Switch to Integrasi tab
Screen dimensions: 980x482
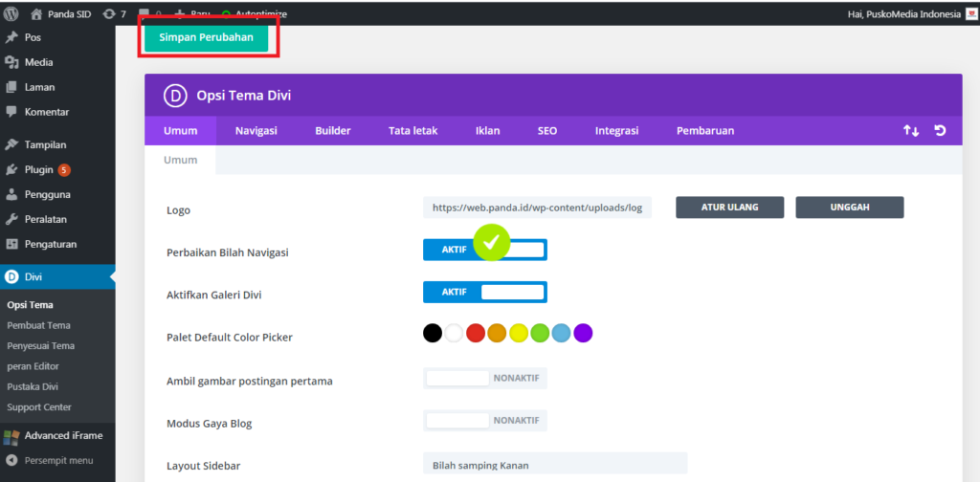pos(617,131)
